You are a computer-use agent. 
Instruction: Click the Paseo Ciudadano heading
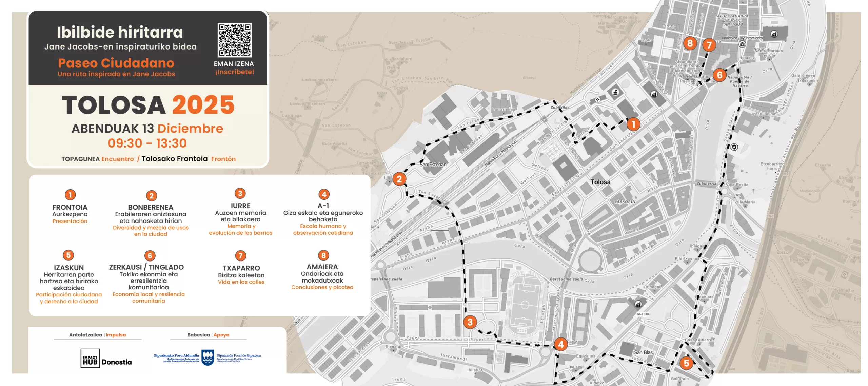(116, 63)
